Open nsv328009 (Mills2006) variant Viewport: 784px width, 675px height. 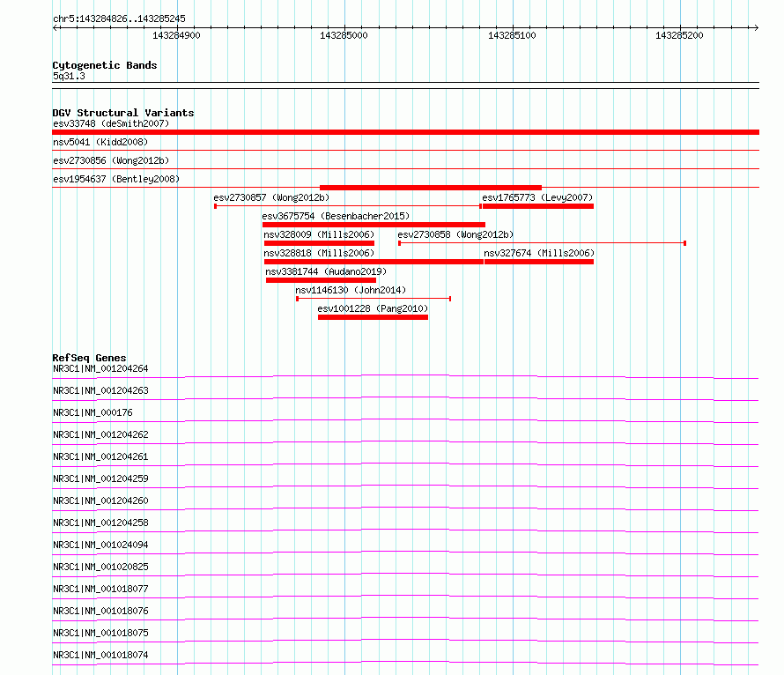pyautogui.click(x=319, y=234)
